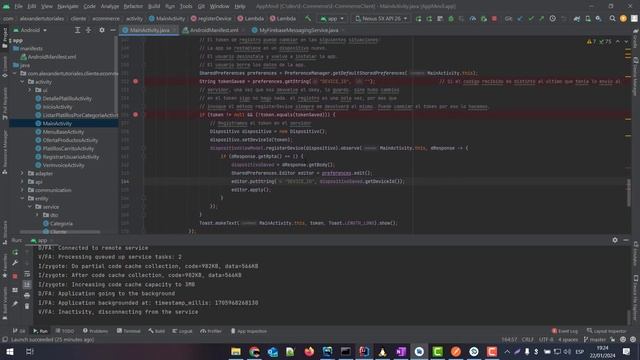Image resolution: width=640 pixels, height=360 pixels.
Task: Open the Problems tool window
Action: (x=96, y=331)
